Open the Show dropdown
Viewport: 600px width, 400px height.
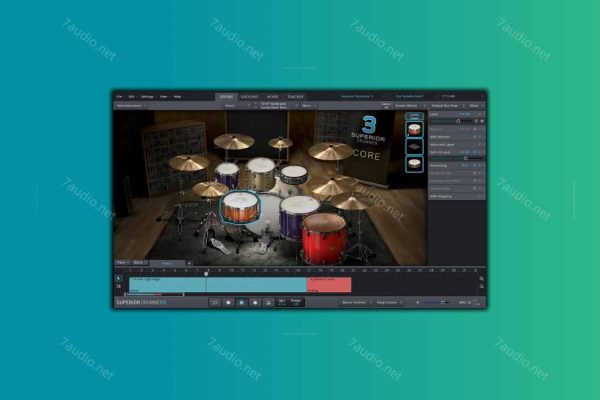tap(476, 106)
